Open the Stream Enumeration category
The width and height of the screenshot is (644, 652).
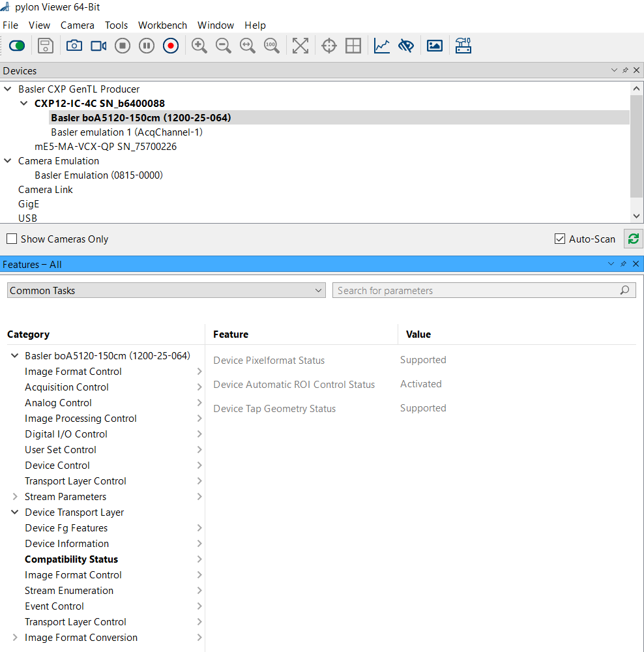click(69, 591)
